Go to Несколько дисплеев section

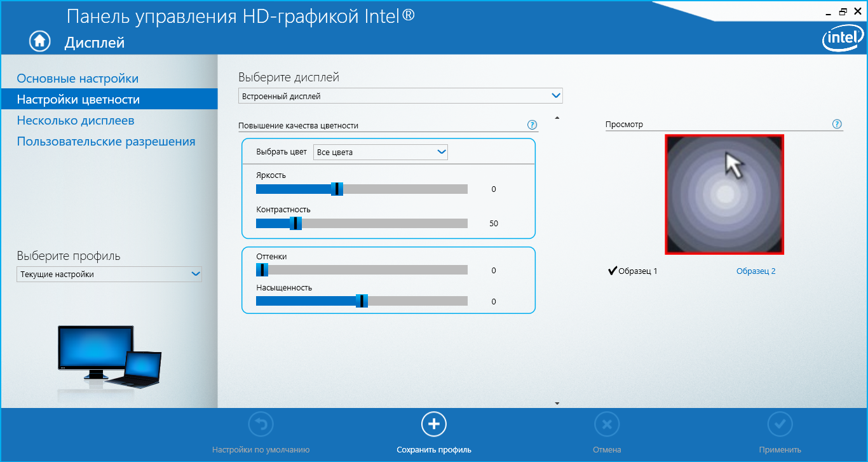coord(76,121)
